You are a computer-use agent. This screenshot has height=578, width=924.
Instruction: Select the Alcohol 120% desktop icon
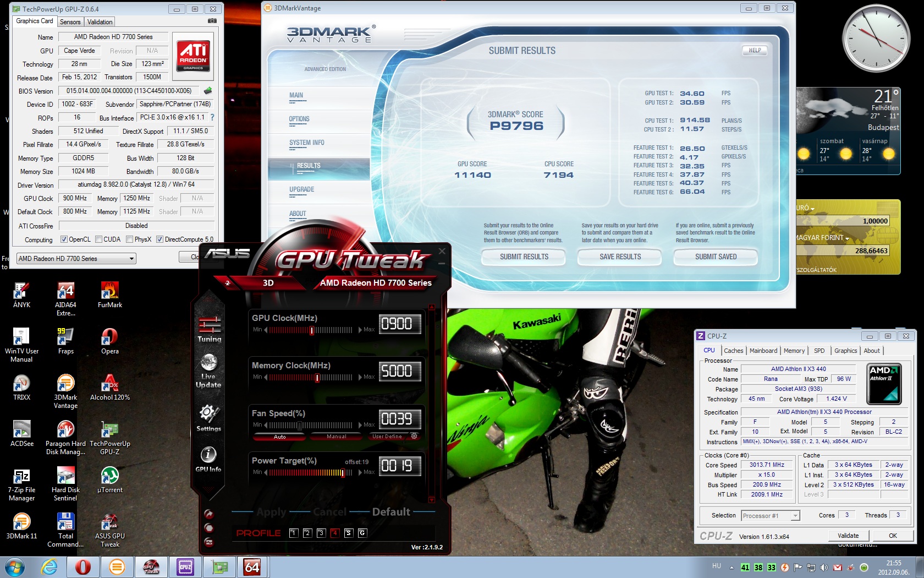coord(110,387)
